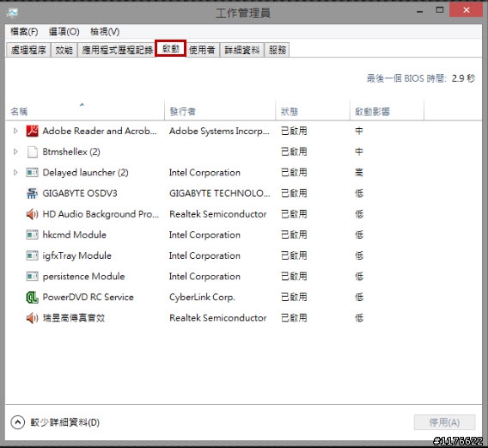This screenshot has height=448, width=488.
Task: Switch to the 詳細資料 tab
Action: tap(242, 50)
